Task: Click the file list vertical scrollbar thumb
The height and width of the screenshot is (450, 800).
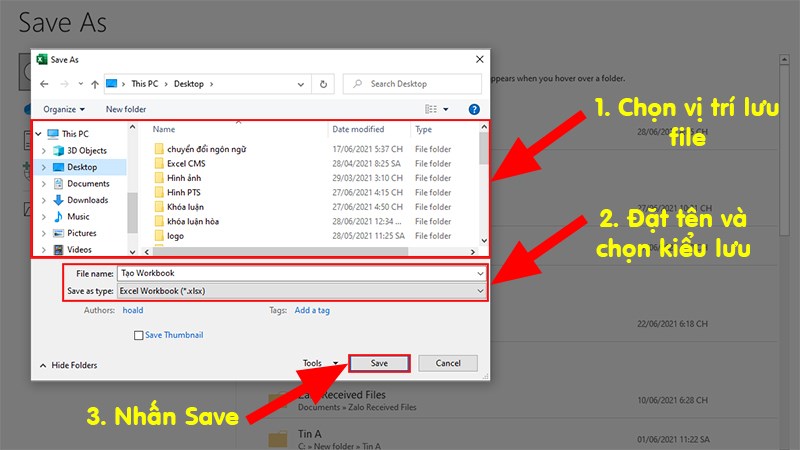Action: [483, 149]
